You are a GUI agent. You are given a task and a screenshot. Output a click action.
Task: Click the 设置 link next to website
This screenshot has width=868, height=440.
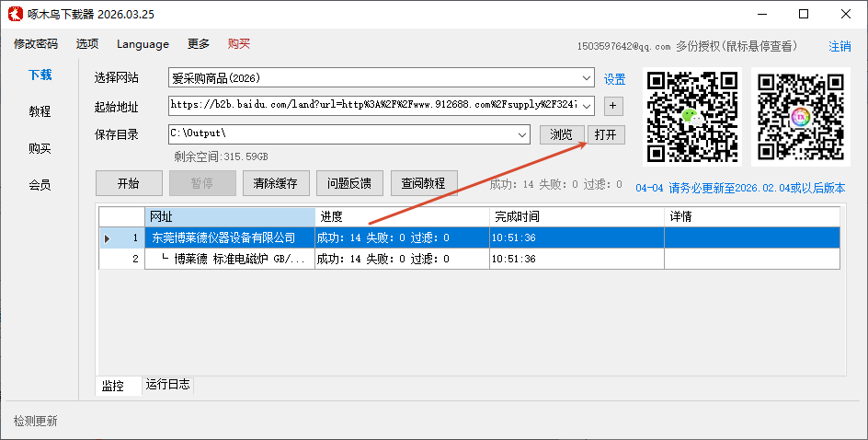point(614,79)
